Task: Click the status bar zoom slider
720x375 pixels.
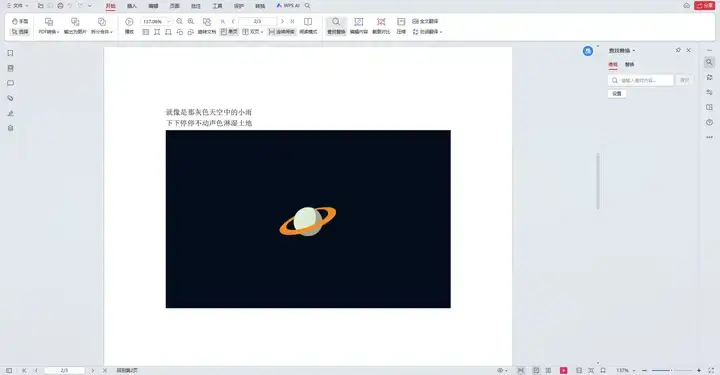Action: [671, 370]
